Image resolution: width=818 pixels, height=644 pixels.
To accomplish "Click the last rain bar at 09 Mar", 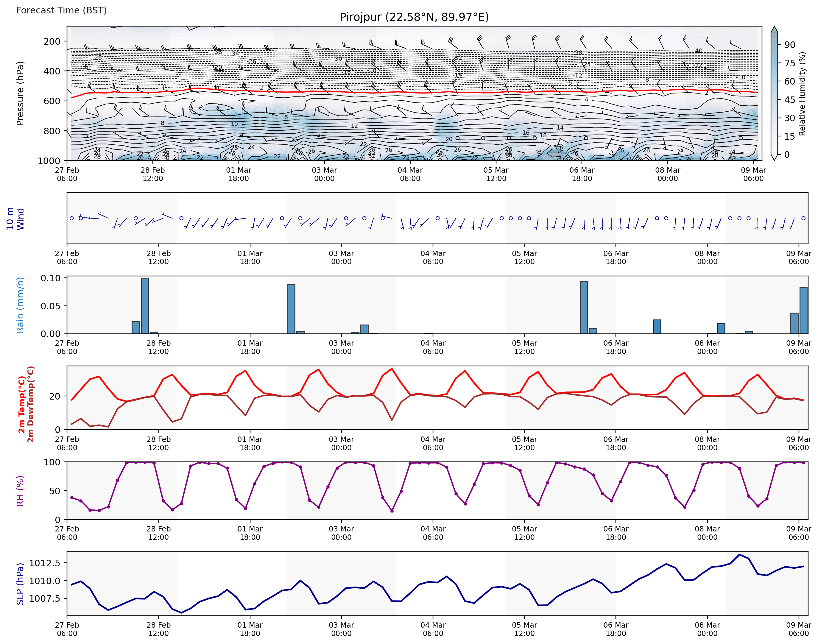I will point(803,310).
